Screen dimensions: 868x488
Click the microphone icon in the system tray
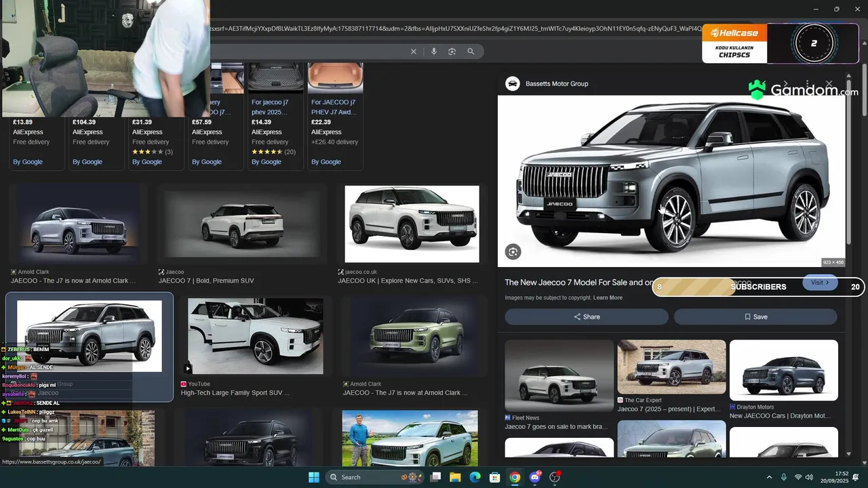click(x=784, y=477)
